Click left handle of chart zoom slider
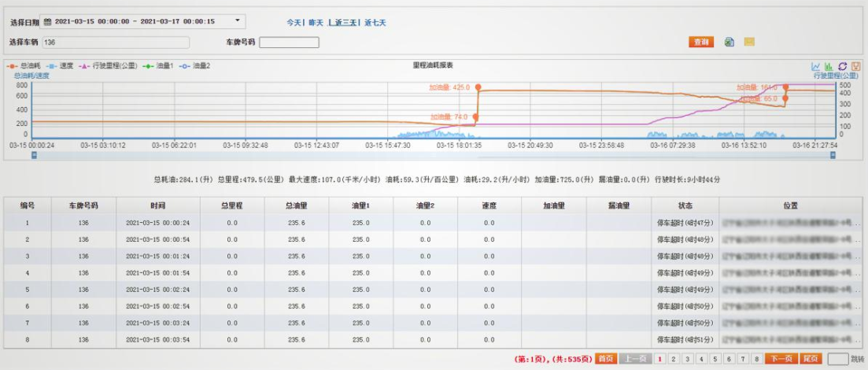This screenshot has width=868, height=370. click(35, 155)
